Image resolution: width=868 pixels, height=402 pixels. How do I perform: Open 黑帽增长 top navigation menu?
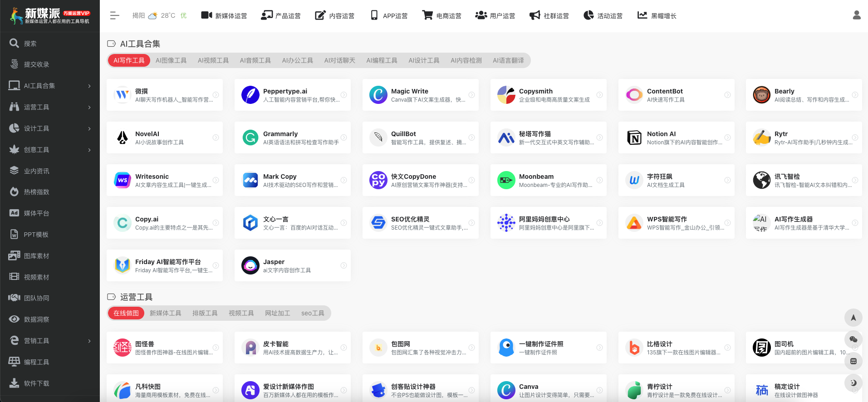click(x=657, y=15)
